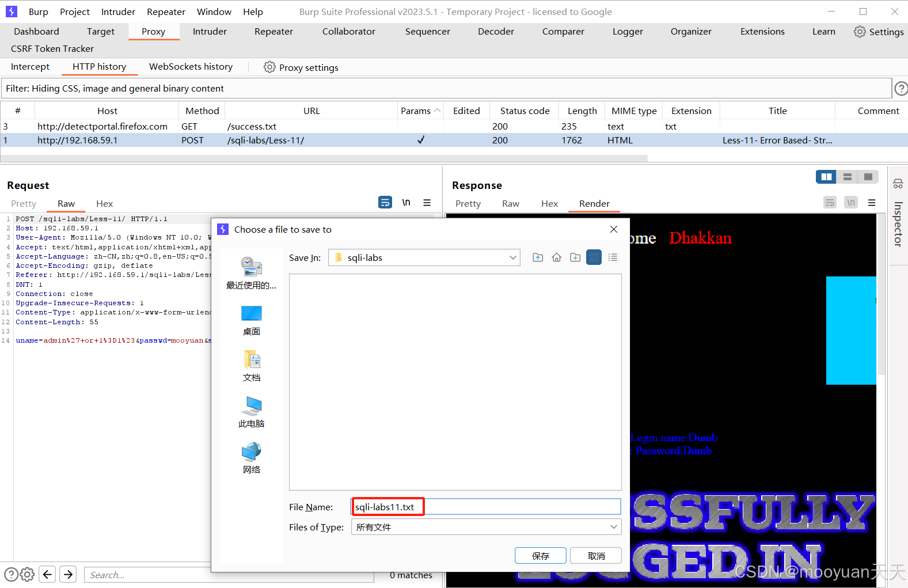This screenshot has height=588, width=908.
Task: Switch to the Decoder tab
Action: click(496, 32)
